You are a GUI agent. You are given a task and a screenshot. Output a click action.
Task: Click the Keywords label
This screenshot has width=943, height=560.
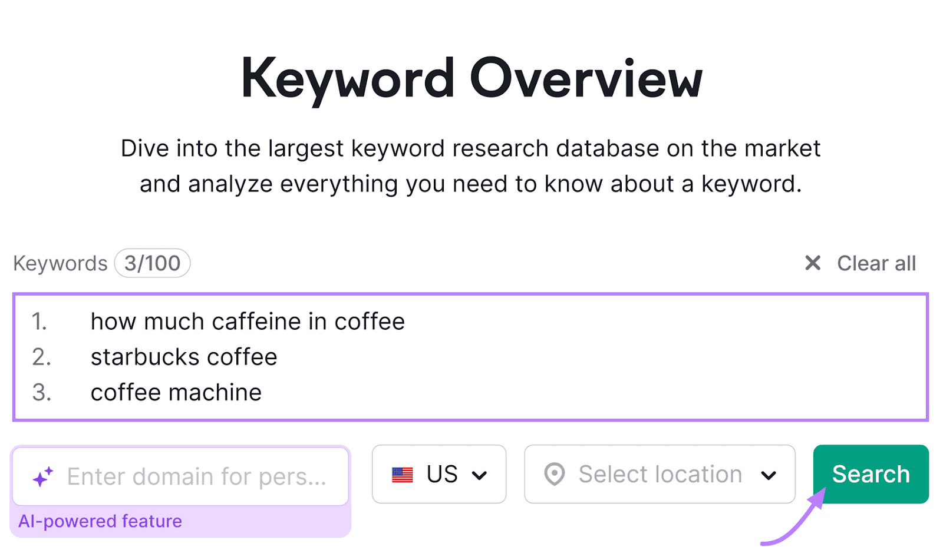[59, 263]
